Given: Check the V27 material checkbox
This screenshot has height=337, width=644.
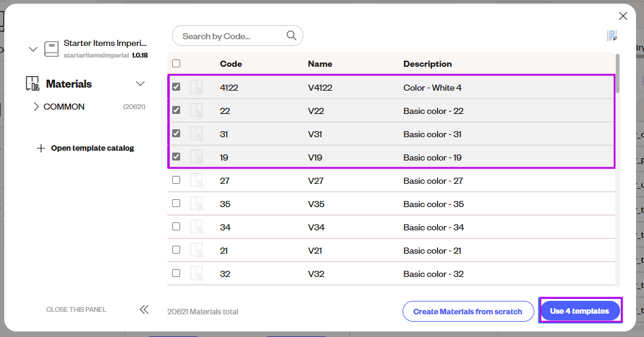Looking at the screenshot, I should (x=176, y=180).
